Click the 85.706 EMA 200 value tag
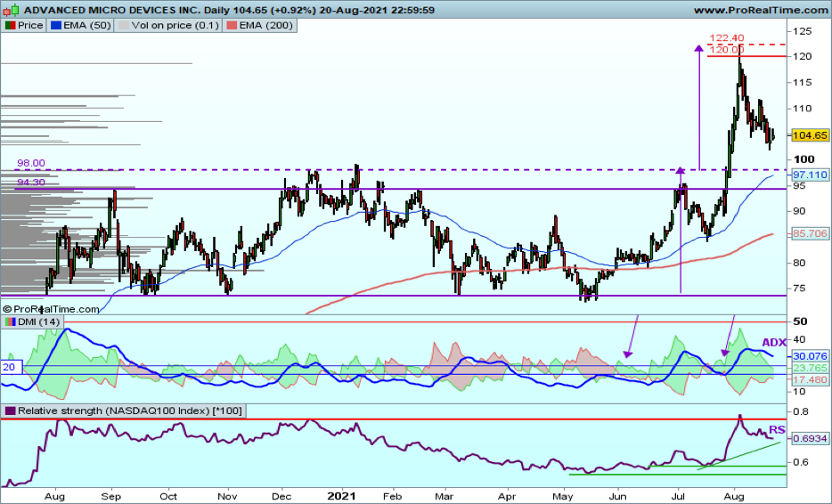This screenshot has width=832, height=504. point(810,233)
